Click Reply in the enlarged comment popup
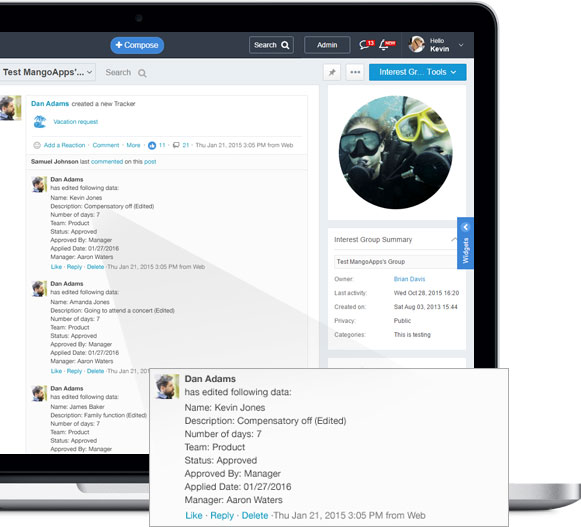 pos(222,516)
